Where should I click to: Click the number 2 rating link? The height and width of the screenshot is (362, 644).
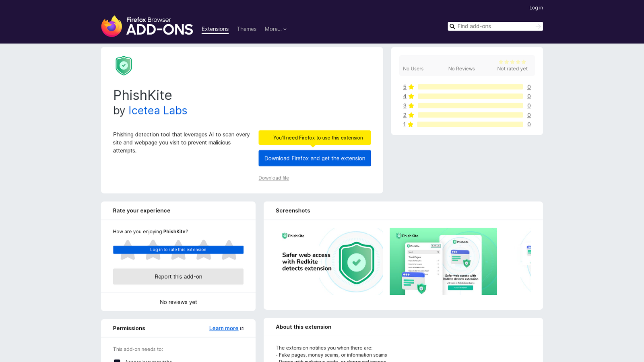pyautogui.click(x=405, y=115)
